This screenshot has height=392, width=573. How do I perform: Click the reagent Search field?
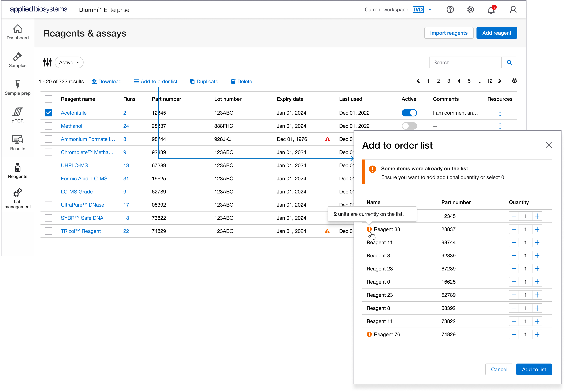[x=465, y=62]
